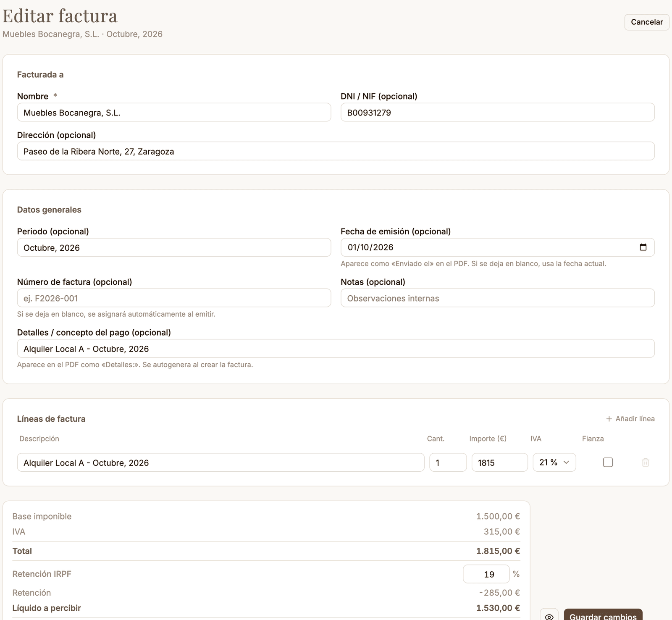Open the 21 % IVA dropdown
The height and width of the screenshot is (620, 672).
click(554, 462)
